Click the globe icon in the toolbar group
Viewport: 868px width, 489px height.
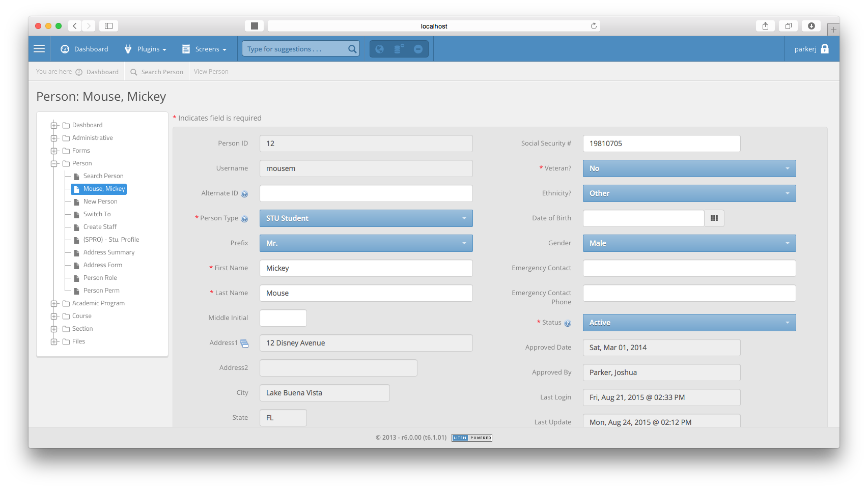(x=380, y=48)
